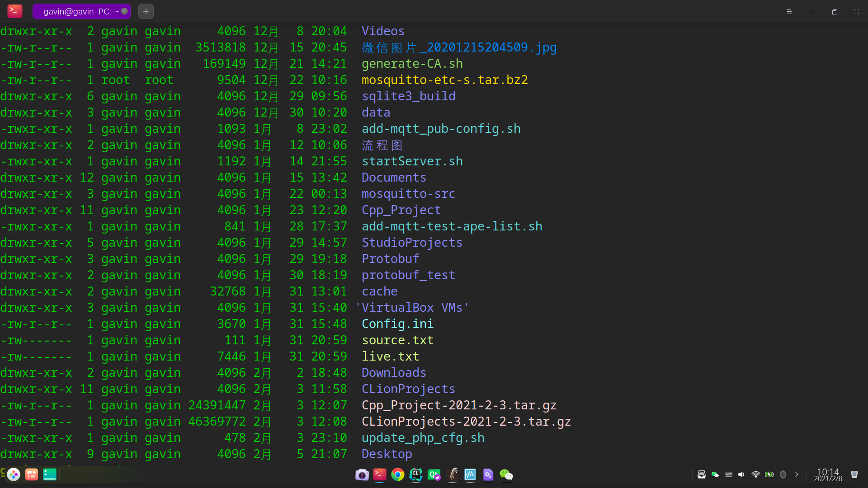Viewport: 868px width, 488px height.
Task: Expand the system tray arrow
Action: pos(797,474)
